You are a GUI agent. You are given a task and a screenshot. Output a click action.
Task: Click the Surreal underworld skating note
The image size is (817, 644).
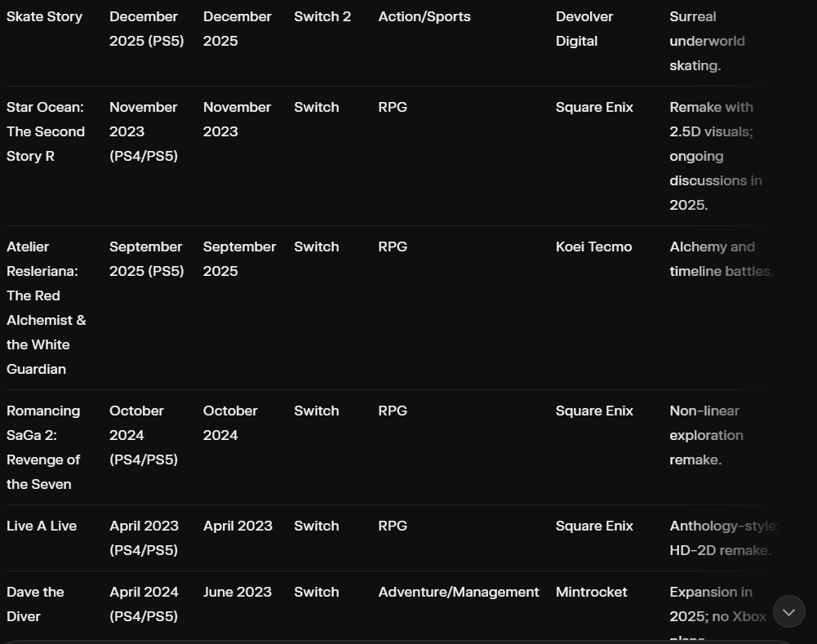pos(707,41)
